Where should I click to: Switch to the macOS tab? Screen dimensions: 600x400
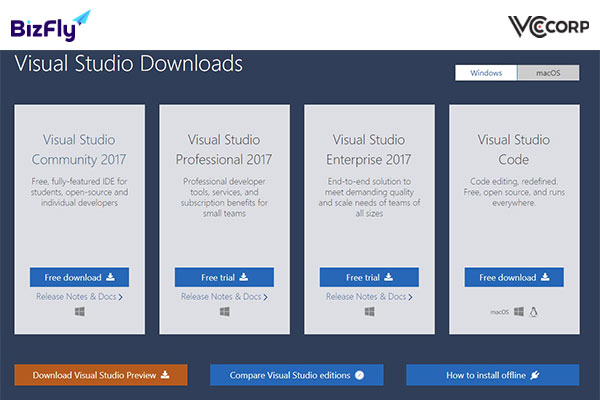(x=548, y=73)
